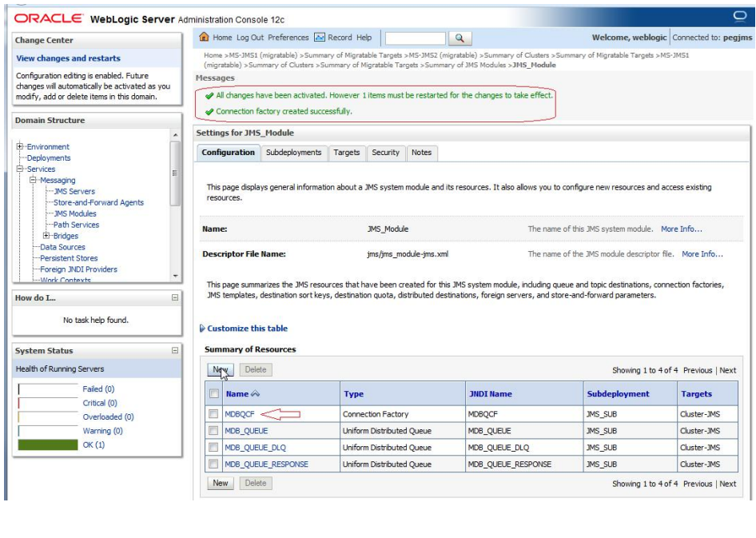Open the MDB_QUEUE_RESPONSE link

(267, 464)
